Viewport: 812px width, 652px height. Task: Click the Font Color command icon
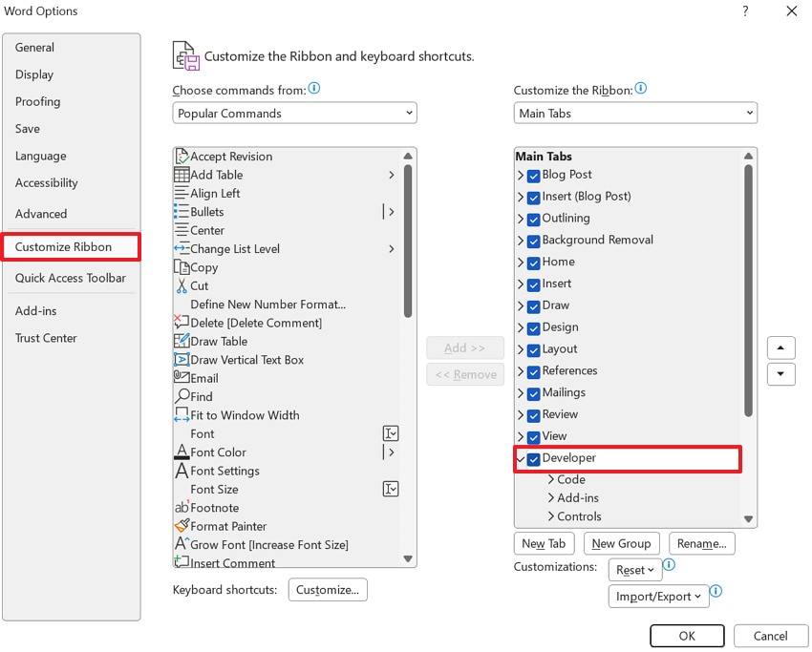(x=181, y=452)
